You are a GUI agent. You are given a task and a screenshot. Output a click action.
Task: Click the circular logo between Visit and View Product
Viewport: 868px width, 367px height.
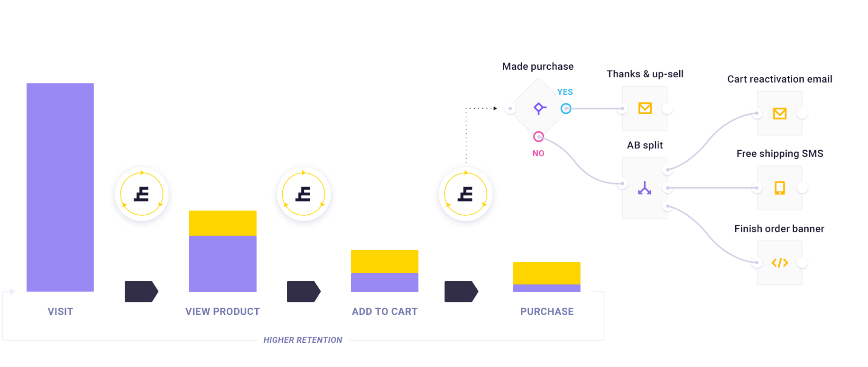[x=142, y=194]
